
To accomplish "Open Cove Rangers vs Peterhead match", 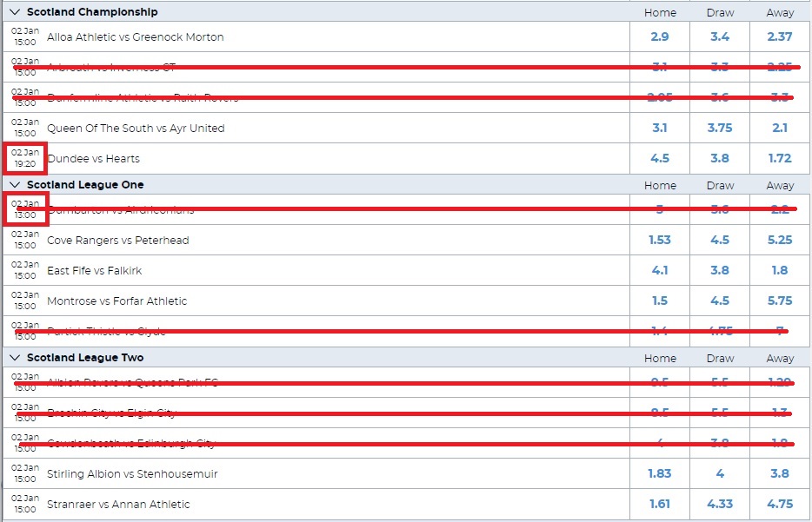I will tap(118, 240).
